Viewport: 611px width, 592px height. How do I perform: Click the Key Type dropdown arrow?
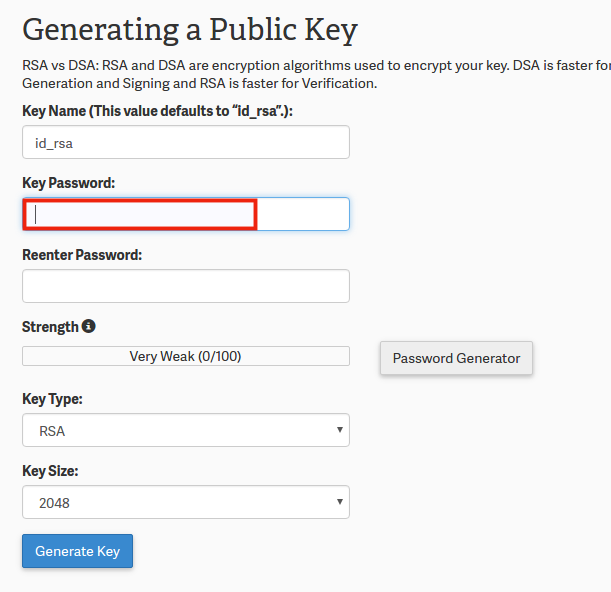tap(340, 431)
